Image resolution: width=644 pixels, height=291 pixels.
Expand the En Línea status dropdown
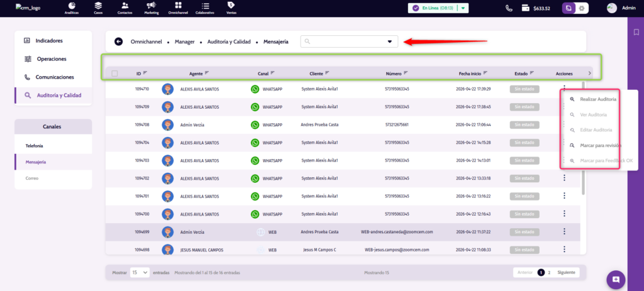[x=463, y=8]
